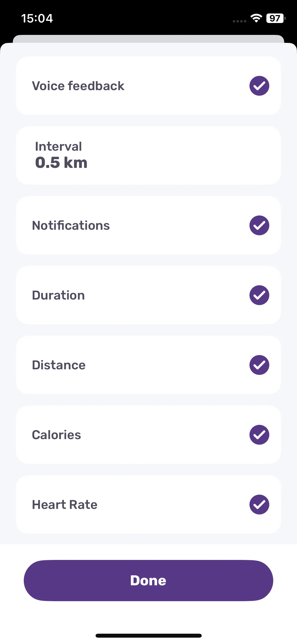The image size is (297, 644).
Task: Uncheck the Calories checkmark
Action: (259, 435)
